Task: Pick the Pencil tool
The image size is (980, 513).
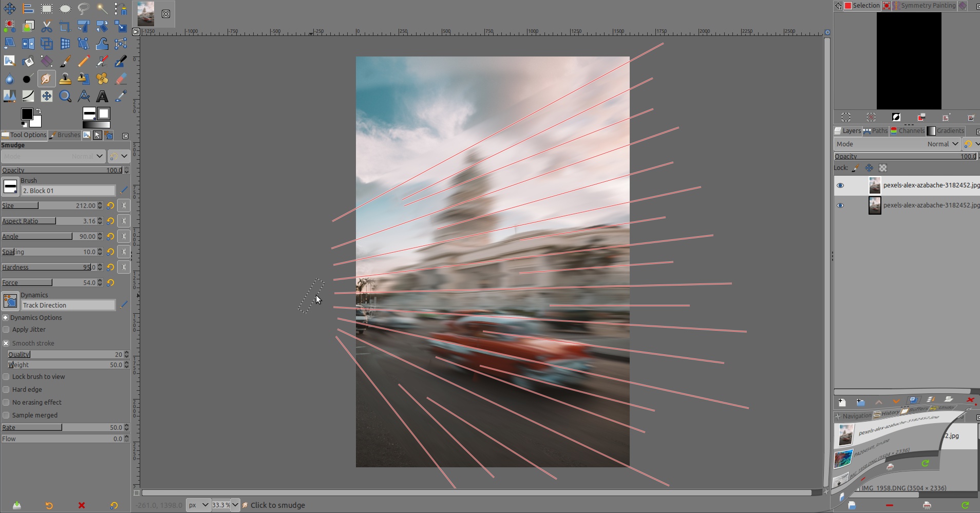Action: click(84, 61)
